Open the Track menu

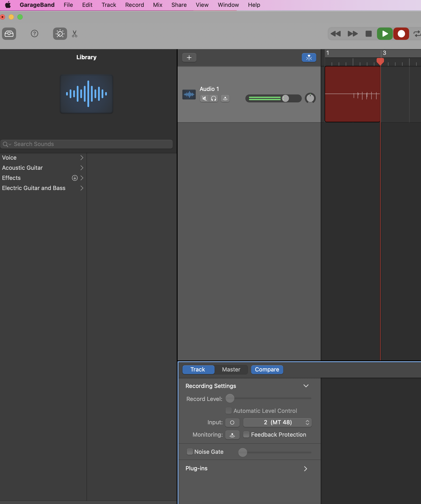coord(109,5)
